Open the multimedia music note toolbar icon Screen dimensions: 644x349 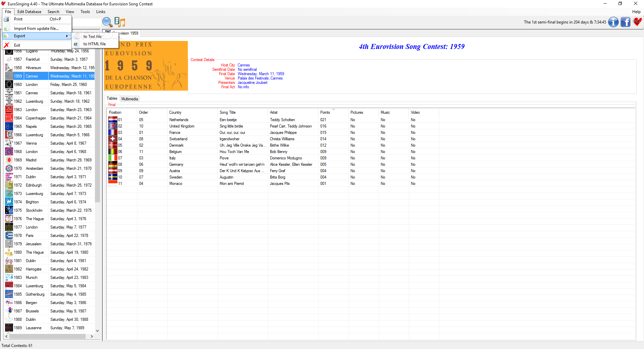[x=120, y=22]
